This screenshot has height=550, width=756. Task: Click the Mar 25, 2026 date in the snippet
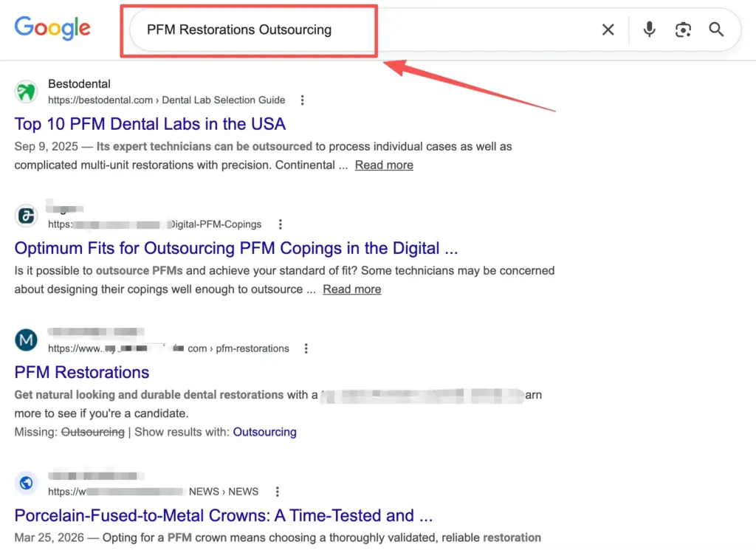49,537
